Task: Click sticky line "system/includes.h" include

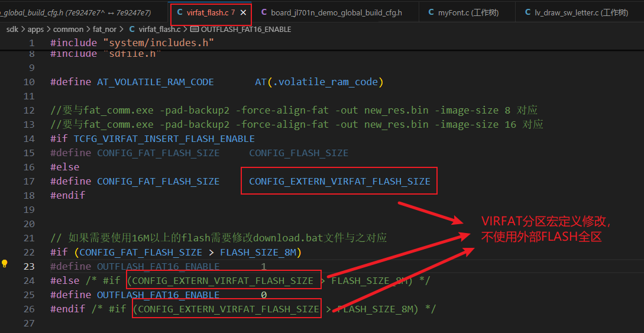Action: [x=159, y=43]
